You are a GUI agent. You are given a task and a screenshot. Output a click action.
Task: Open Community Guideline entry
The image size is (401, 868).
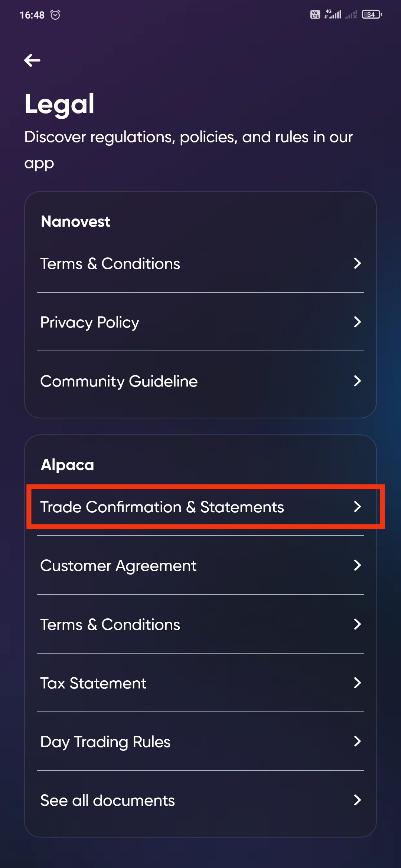(200, 381)
